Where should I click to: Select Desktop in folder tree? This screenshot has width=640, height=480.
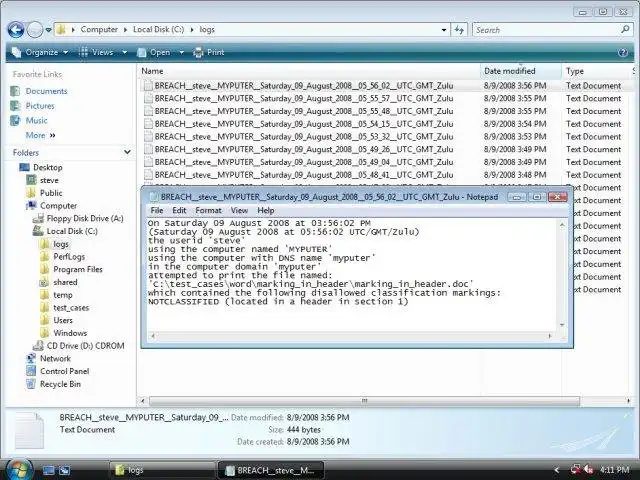click(x=47, y=167)
